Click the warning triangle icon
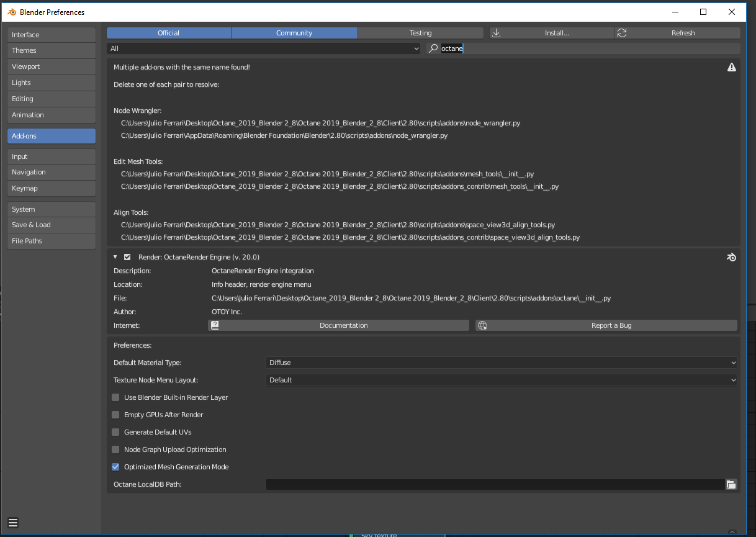The image size is (756, 537). pos(732,67)
